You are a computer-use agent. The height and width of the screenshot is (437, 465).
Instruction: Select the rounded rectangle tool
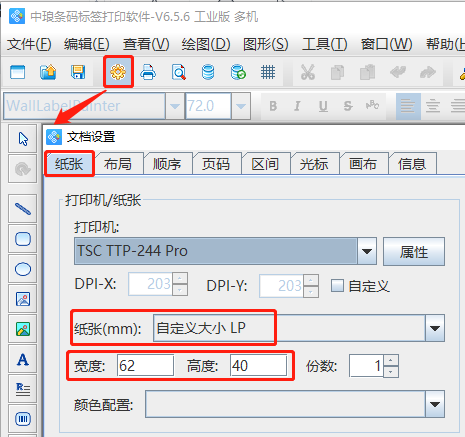[x=23, y=239]
